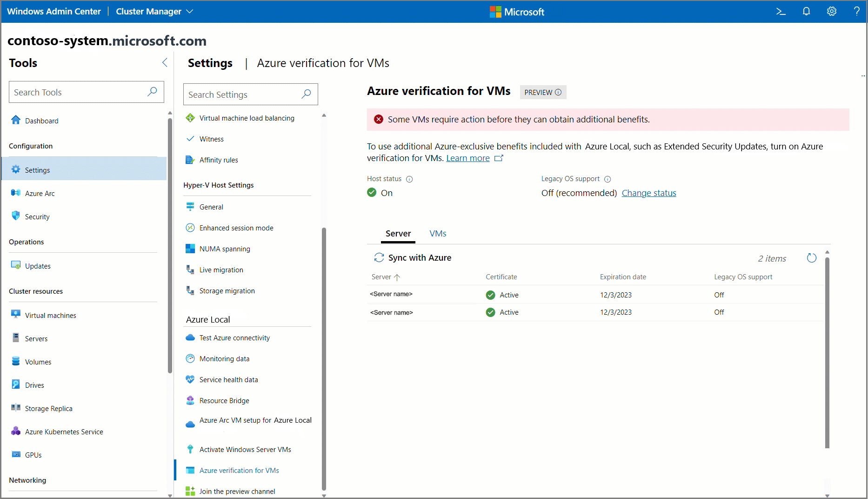Select the Server tab
The height and width of the screenshot is (499, 868).
(398, 234)
